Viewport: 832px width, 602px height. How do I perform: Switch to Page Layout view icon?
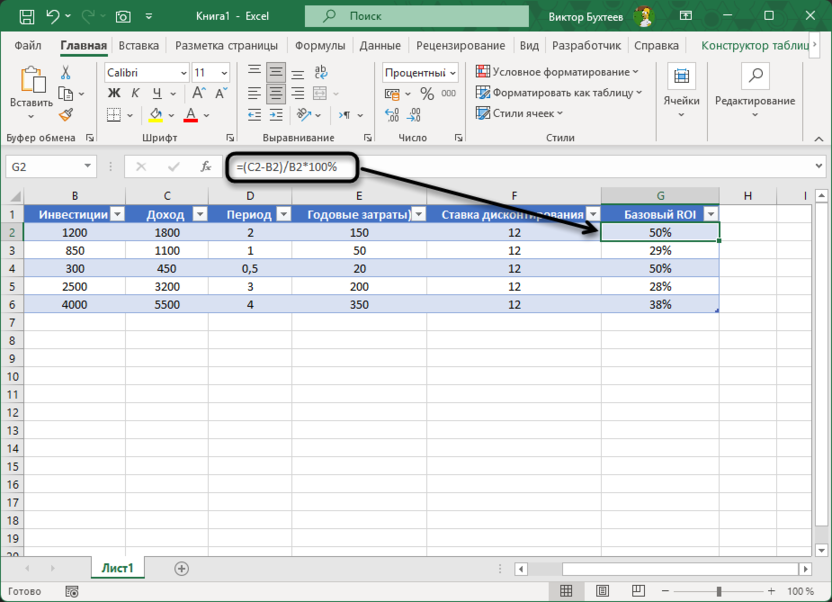602,592
